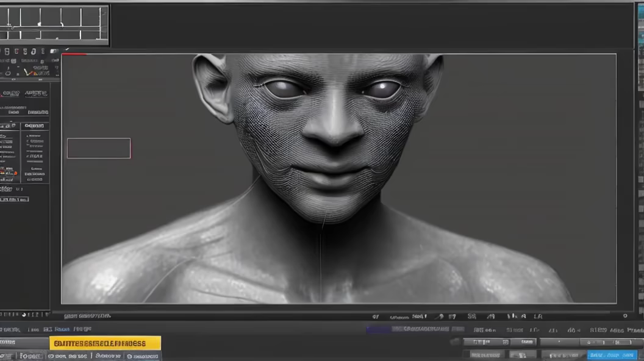Image resolution: width=644 pixels, height=361 pixels.
Task: Switch to the left tab in the side panel
Action: (x=10, y=93)
